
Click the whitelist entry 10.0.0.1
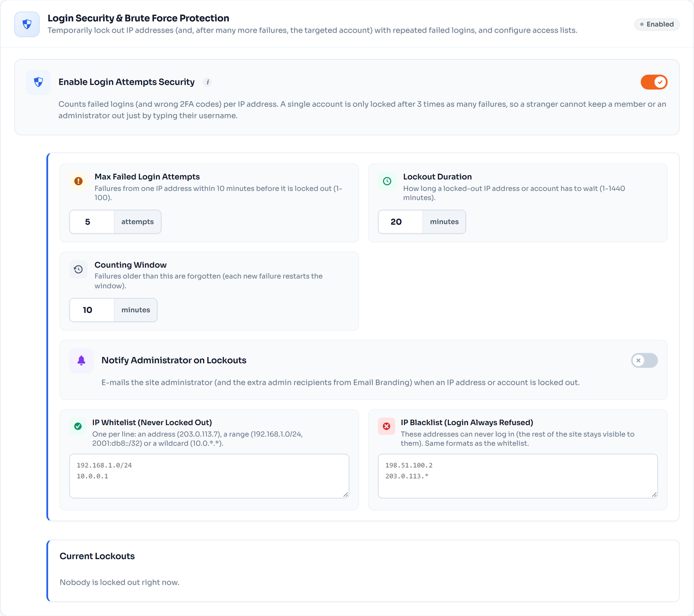pos(92,476)
